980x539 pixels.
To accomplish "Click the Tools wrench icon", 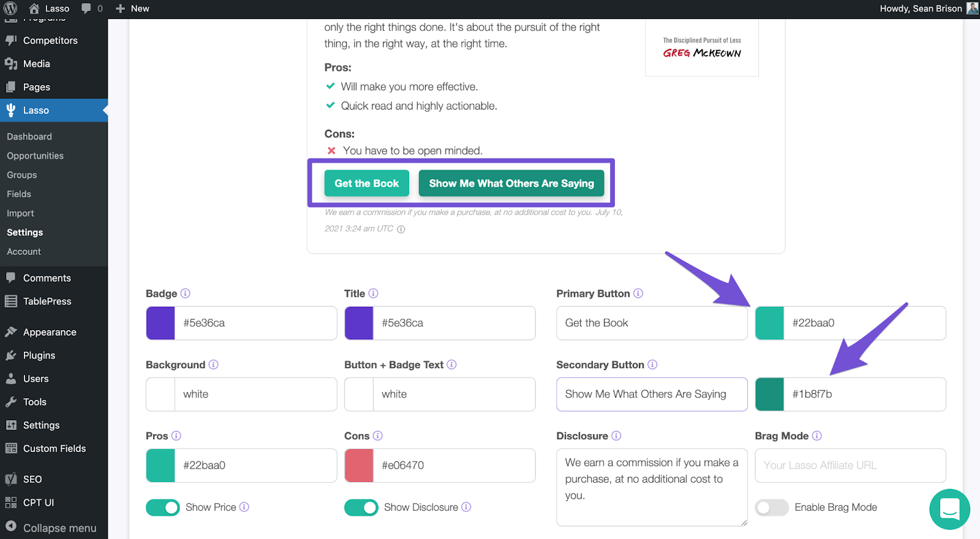I will pyautogui.click(x=10, y=402).
